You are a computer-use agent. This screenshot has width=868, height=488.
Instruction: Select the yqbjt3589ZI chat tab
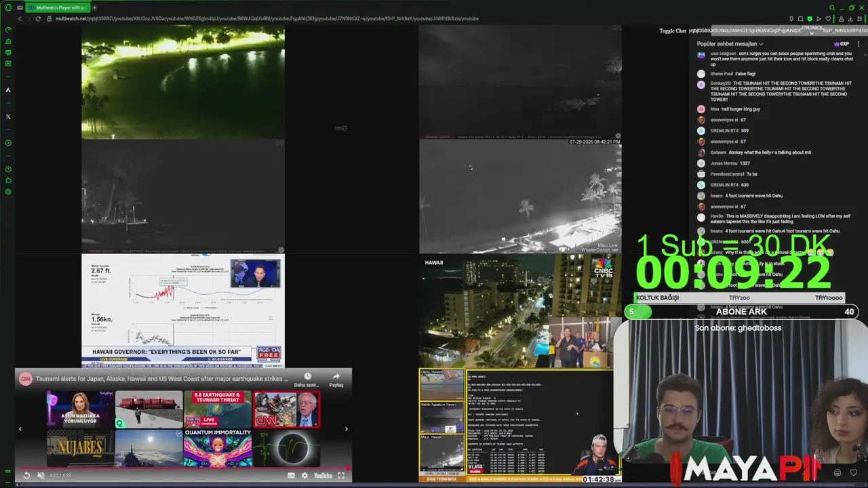(x=700, y=30)
